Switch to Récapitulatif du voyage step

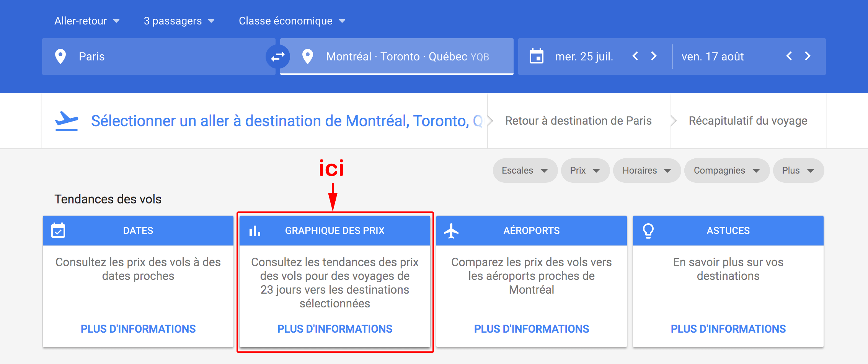tap(748, 121)
